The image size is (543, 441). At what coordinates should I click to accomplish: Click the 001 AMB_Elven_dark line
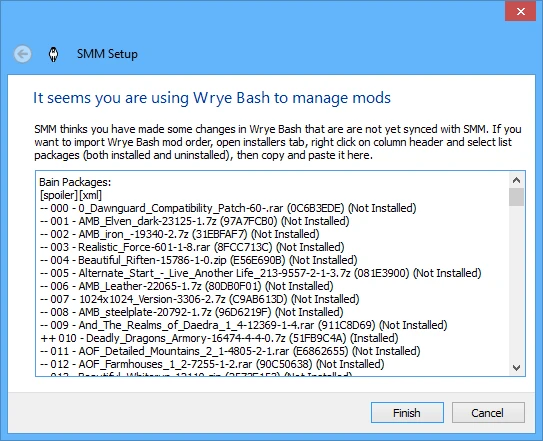point(195,221)
